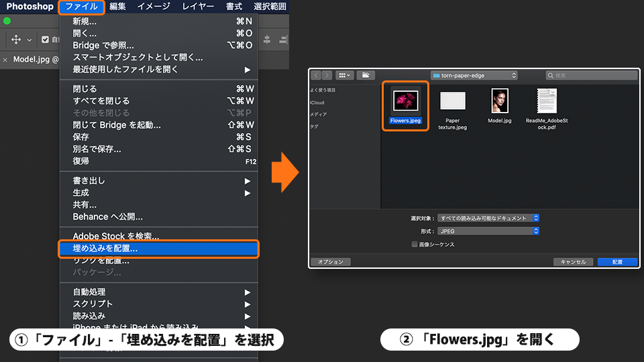The width and height of the screenshot is (644, 362).
Task: Click the new folder icon in dialog
Action: pyautogui.click(x=366, y=75)
